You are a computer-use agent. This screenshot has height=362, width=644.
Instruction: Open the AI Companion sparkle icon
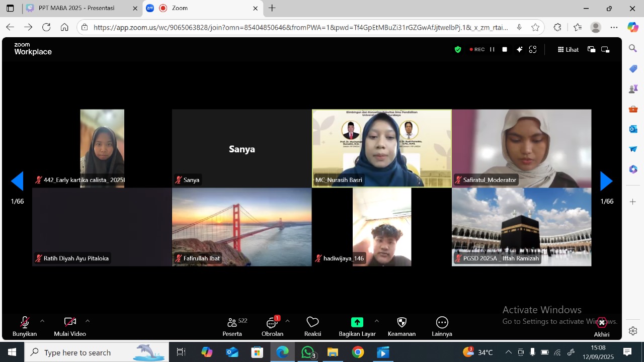[519, 49]
